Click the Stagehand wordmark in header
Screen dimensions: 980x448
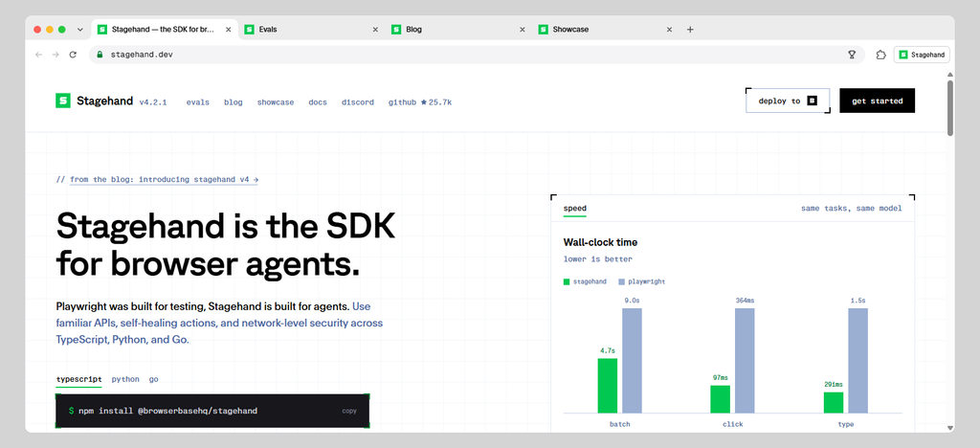[104, 101]
